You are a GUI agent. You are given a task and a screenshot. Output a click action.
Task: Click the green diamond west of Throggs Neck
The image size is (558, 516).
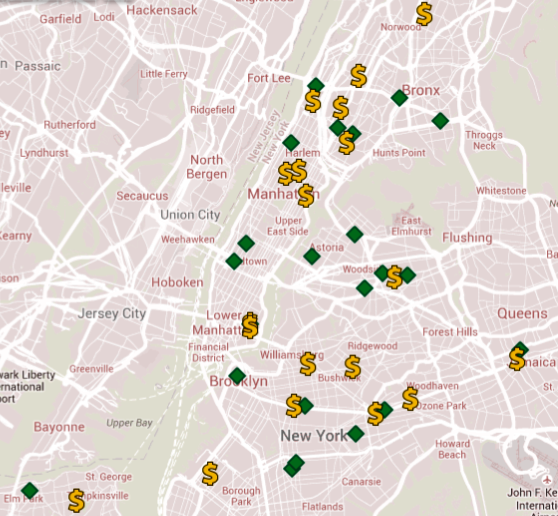pyautogui.click(x=440, y=121)
